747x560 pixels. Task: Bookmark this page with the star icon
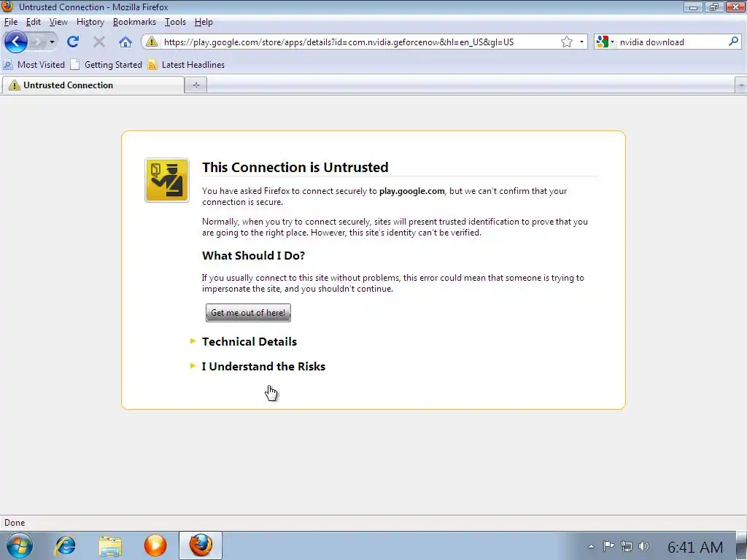coord(566,42)
